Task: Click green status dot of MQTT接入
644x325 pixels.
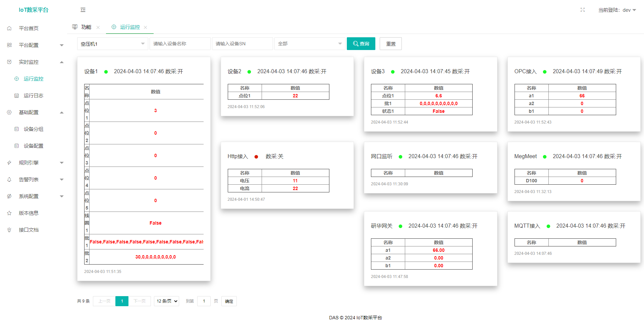Action: click(548, 226)
